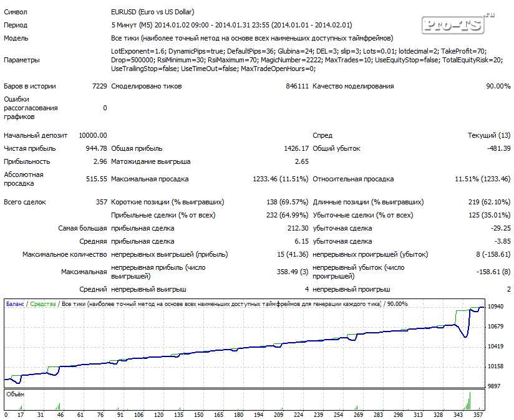The image size is (514, 420).
Task: Select the 5 Минут (M5) period line
Action: (231, 25)
